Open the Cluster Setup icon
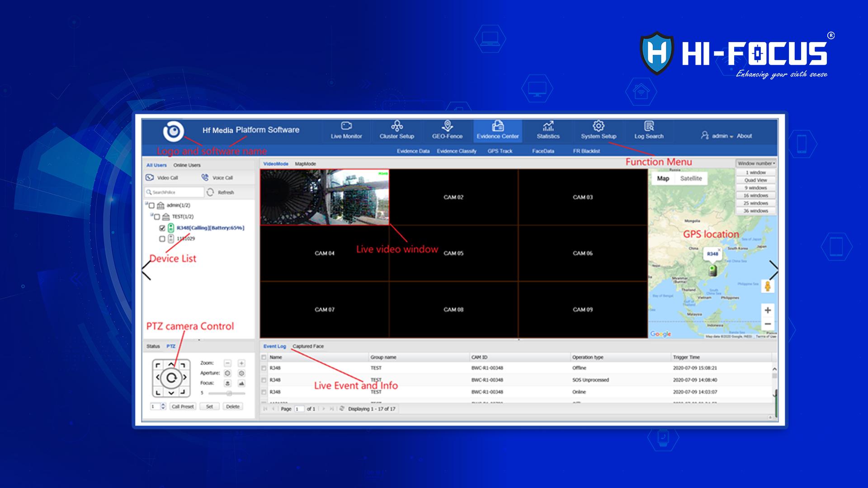 pyautogui.click(x=397, y=126)
